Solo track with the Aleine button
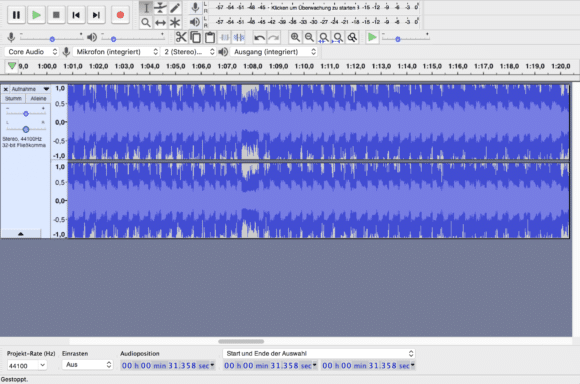Image resolution: width=580 pixels, height=384 pixels. (x=38, y=98)
